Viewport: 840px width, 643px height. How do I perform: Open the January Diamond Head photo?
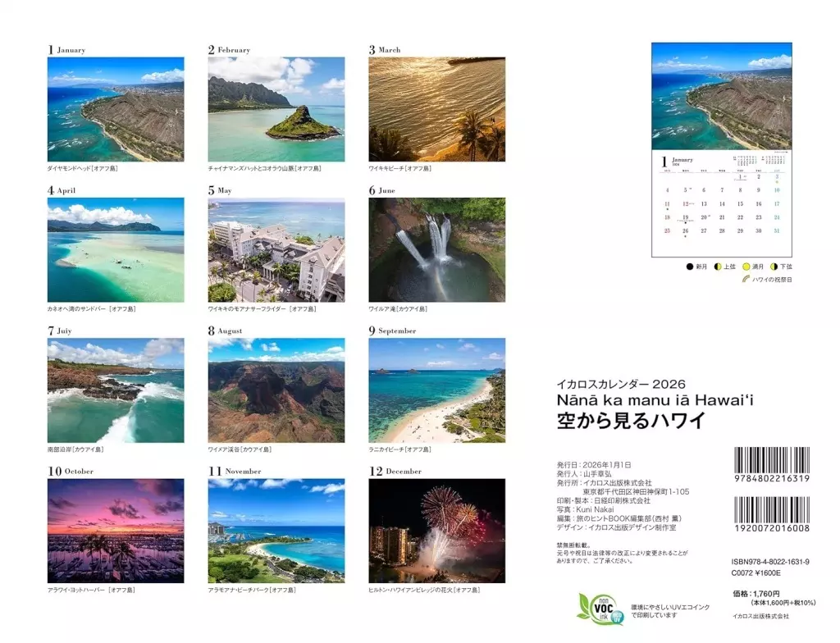tap(116, 109)
